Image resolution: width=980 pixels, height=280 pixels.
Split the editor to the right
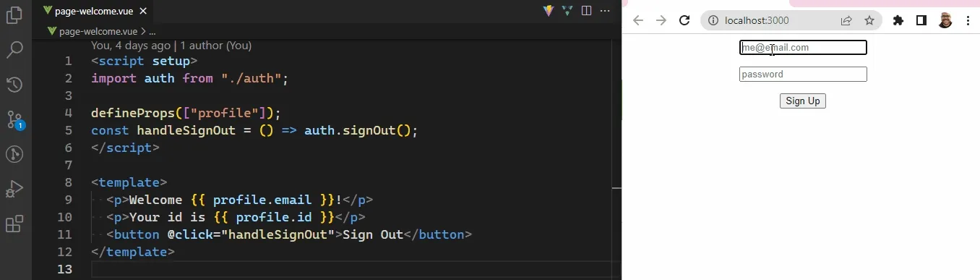pyautogui.click(x=586, y=11)
